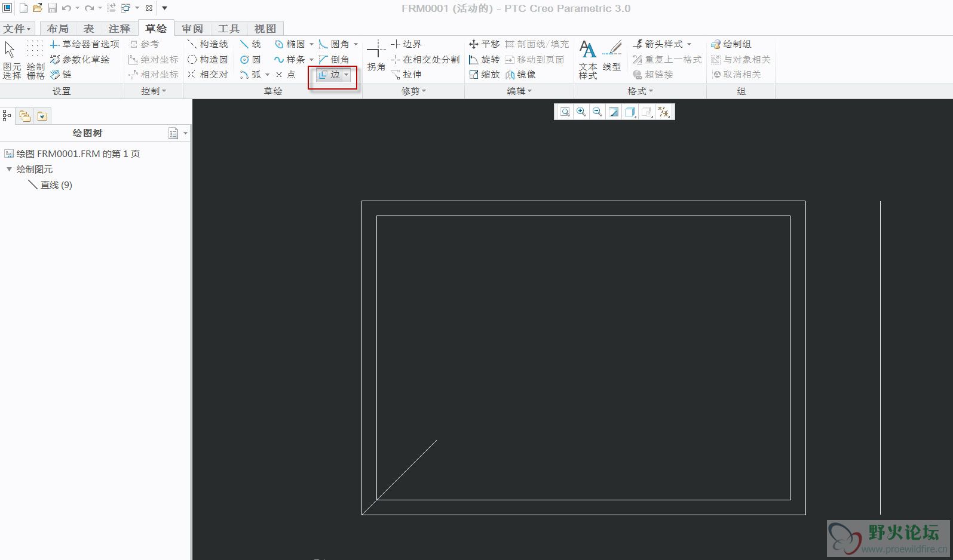Expand the 编辑 group menu
953x560 pixels.
coord(519,91)
